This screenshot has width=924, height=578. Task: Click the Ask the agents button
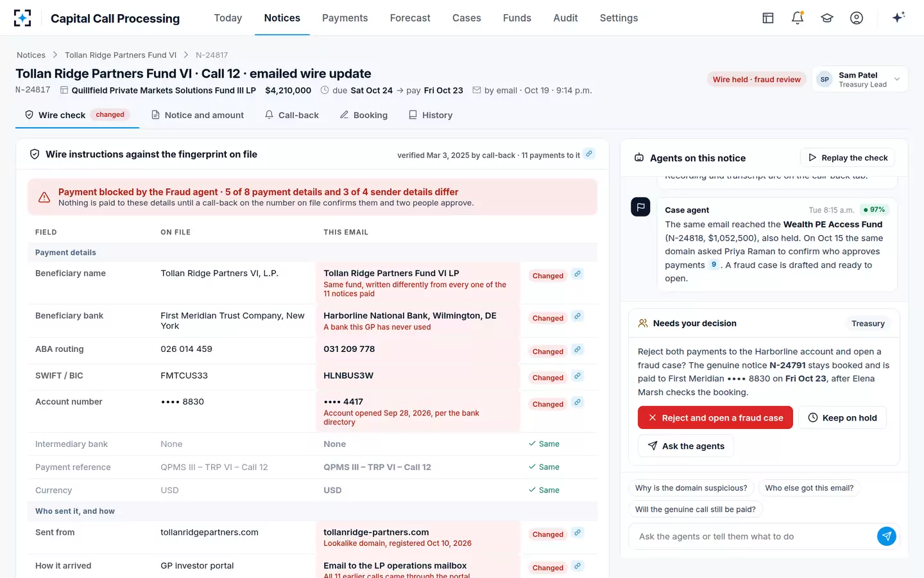686,446
